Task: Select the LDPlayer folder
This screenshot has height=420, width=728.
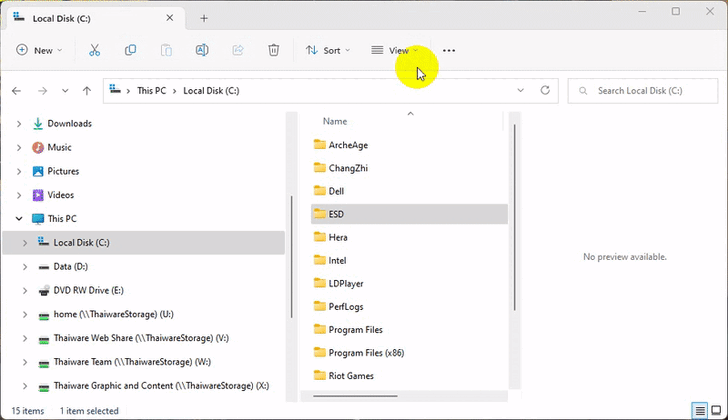Action: (338, 284)
